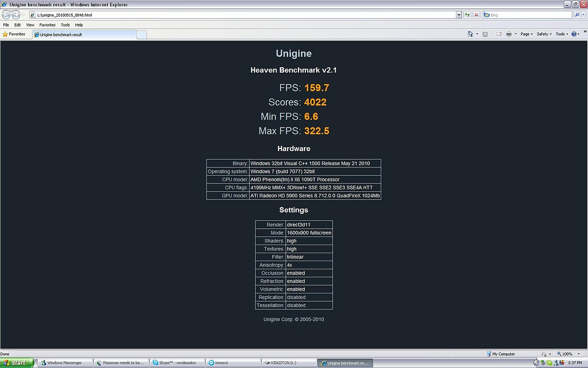Click the red Stop loading icon
Screen dimensions: 588x368
click(476, 15)
